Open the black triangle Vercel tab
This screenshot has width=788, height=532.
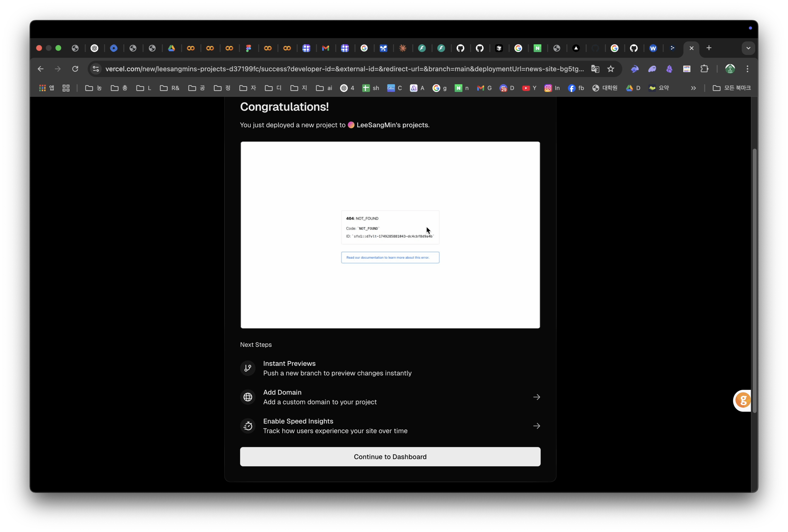coord(576,48)
